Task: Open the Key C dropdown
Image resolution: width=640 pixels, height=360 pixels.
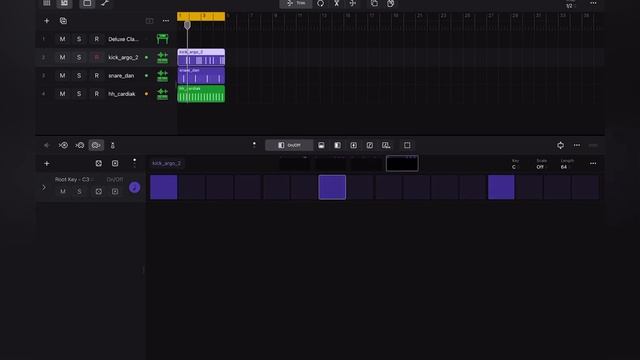Action: (515, 164)
